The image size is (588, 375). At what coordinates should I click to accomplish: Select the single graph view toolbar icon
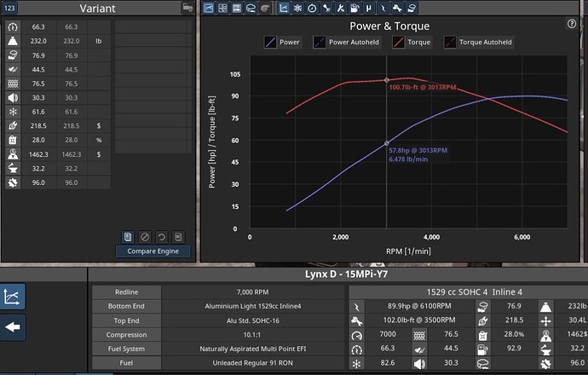(x=209, y=8)
